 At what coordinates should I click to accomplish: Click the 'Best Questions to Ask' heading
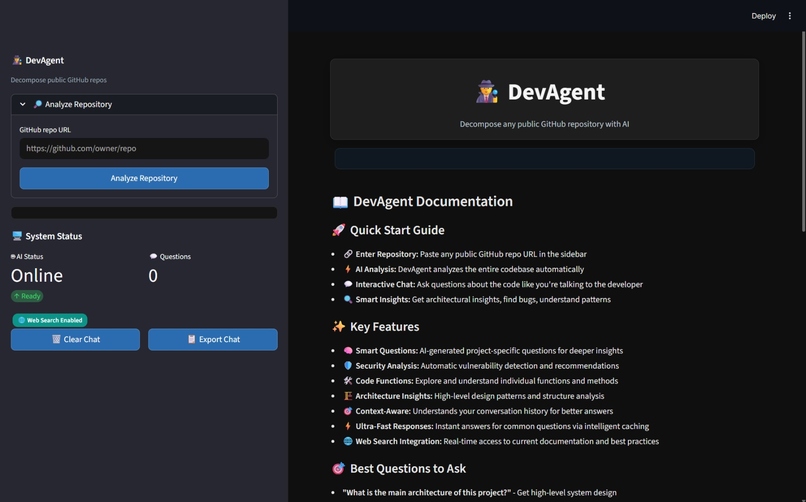[x=408, y=469]
